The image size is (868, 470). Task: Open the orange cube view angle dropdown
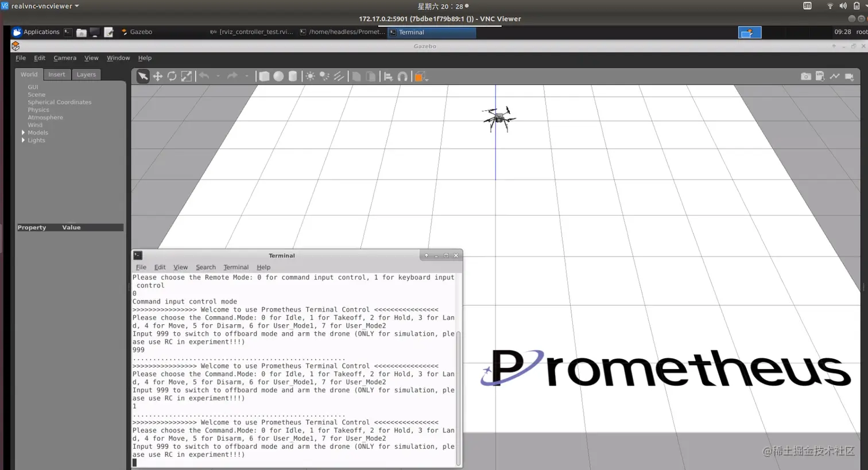421,77
